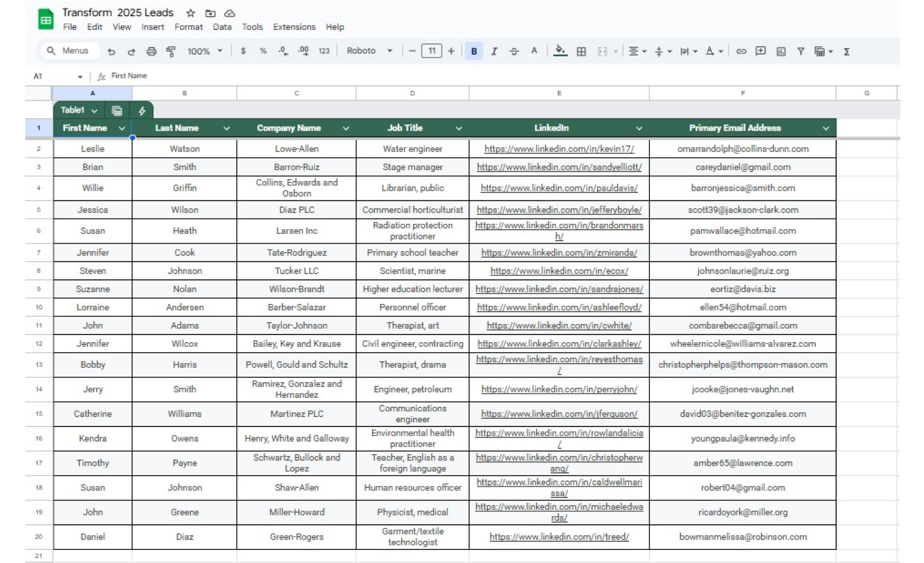Screen dimensions: 924x563
Task: Open Daniel Diaz's LinkedIn treed link
Action: 559,537
